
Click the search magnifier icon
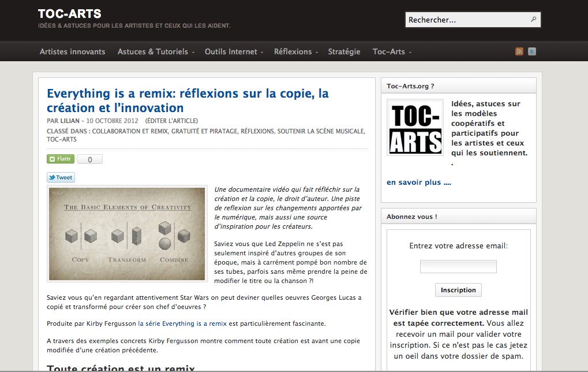(533, 19)
